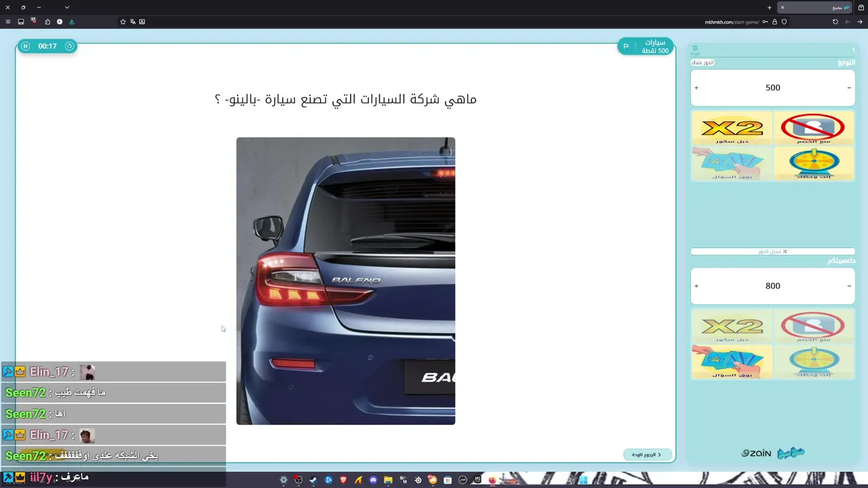Click the first team's 500 score field
The image size is (868, 488).
tap(772, 88)
